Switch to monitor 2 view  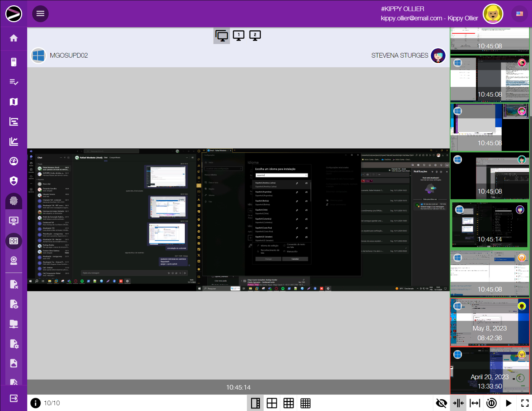click(x=255, y=35)
